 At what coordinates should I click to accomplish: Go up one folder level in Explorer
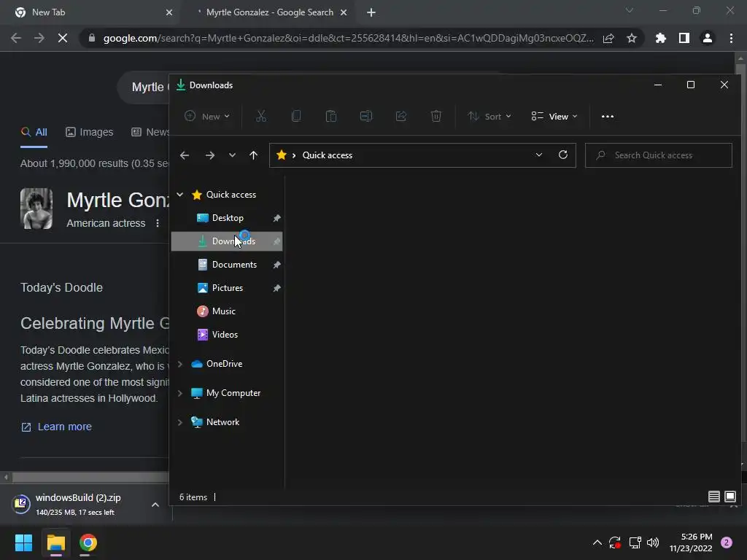(x=253, y=155)
